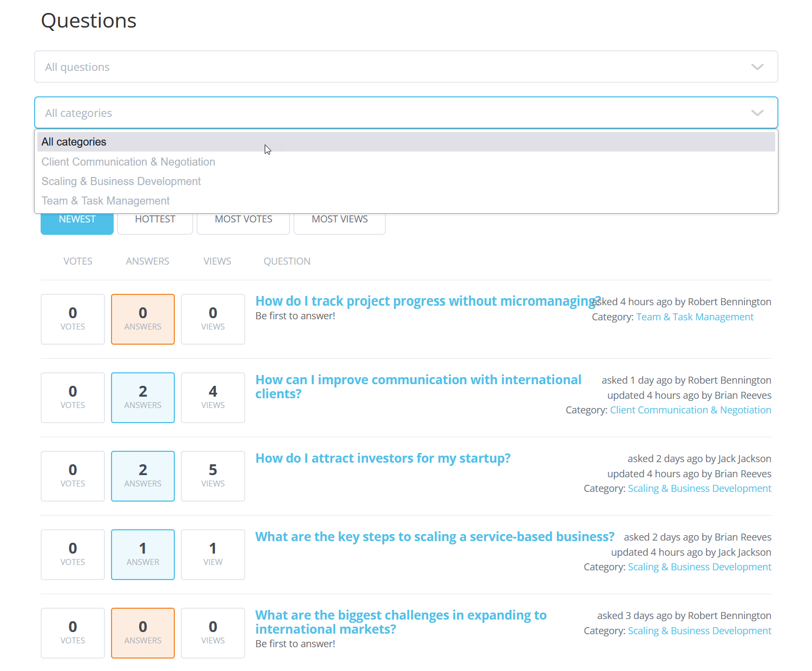Open Team & Task Management category link
The height and width of the screenshot is (671, 812).
pos(695,317)
